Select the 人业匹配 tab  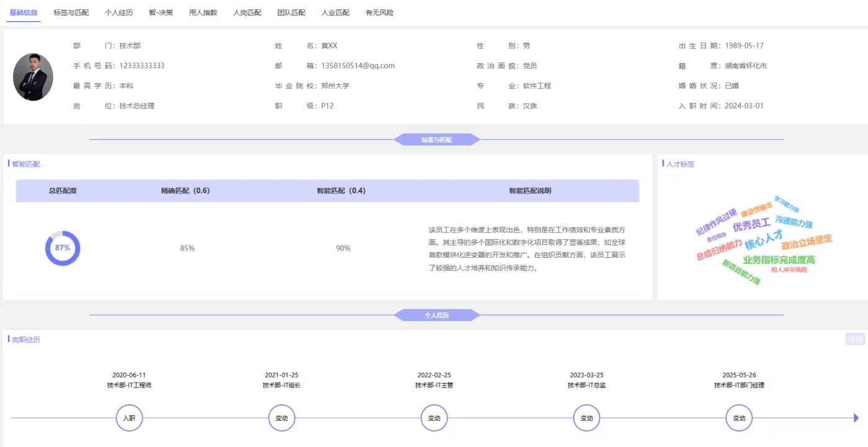(x=335, y=12)
